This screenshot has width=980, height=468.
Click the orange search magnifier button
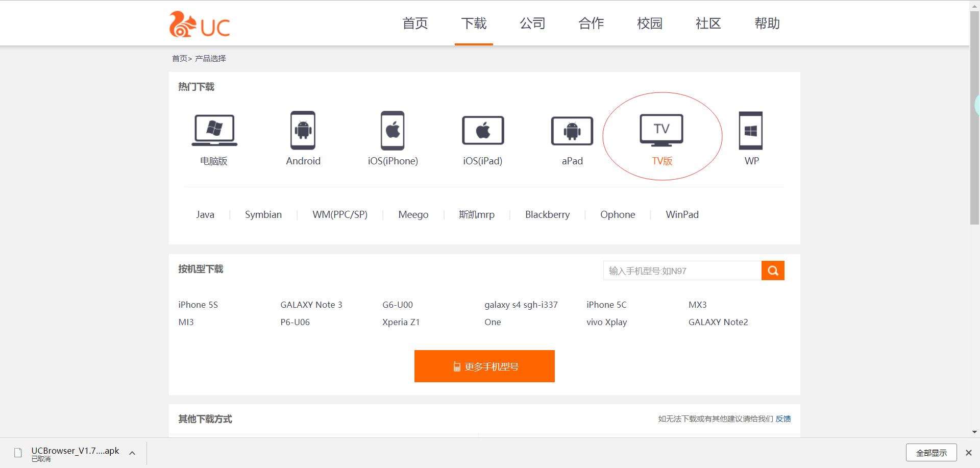[773, 270]
